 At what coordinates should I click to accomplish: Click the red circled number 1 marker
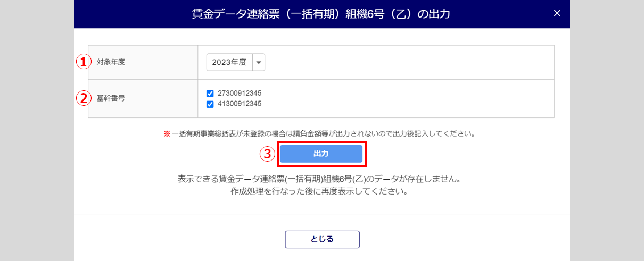click(82, 62)
